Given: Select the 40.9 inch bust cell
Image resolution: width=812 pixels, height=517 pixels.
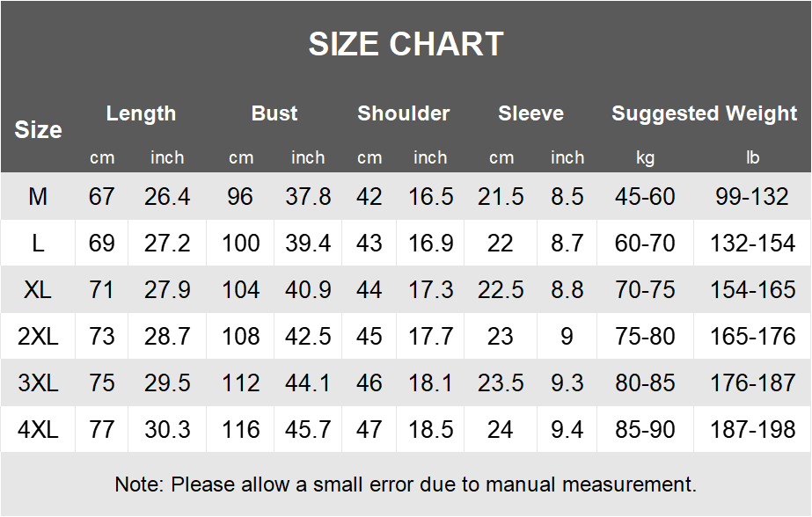Looking at the screenshot, I should 308,290.
